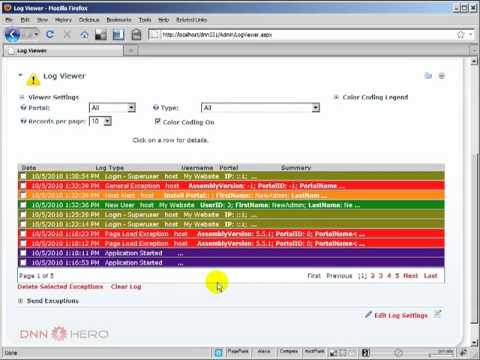
Task: Open the Type dropdown
Action: click(x=260, y=108)
